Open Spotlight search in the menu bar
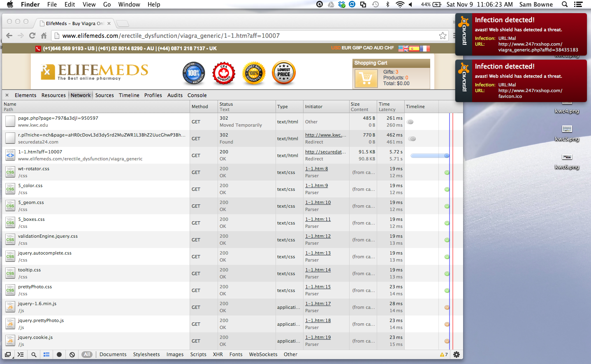Screen dimensions: 591x364 (x=565, y=5)
